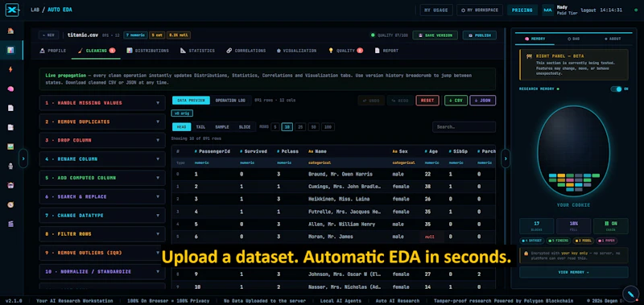Click the v0 orig version breadcrumb
This screenshot has width=644, height=305.
pos(182,113)
